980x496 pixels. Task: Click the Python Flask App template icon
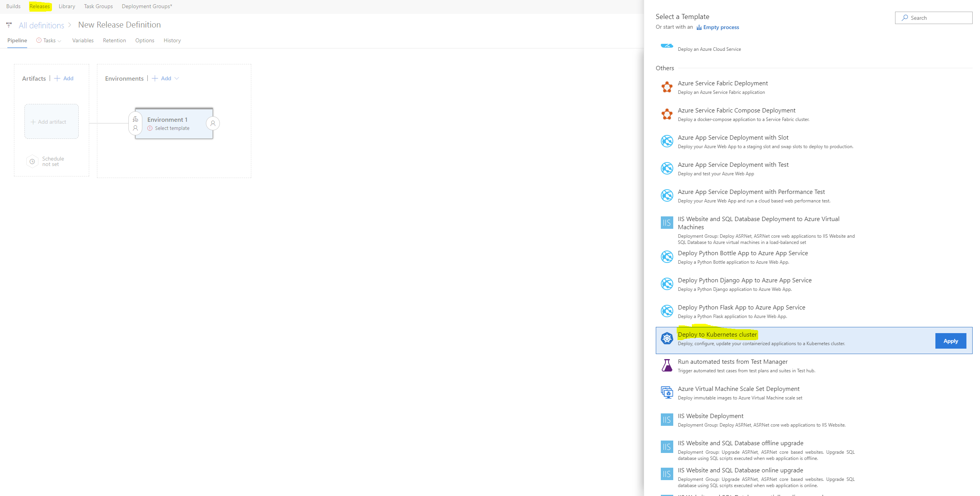point(667,311)
